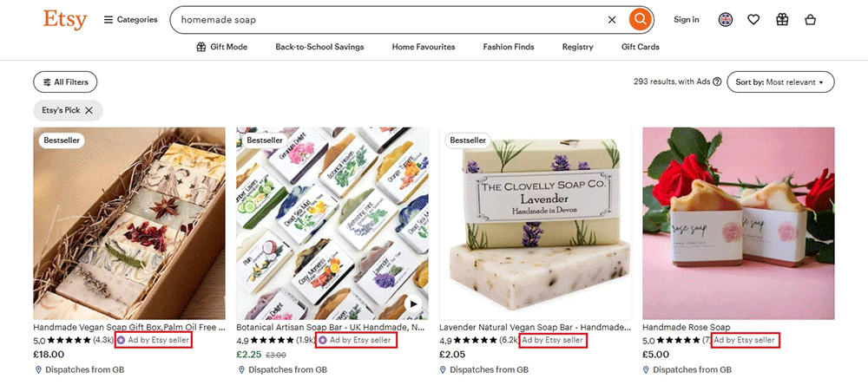Open the gift icon in the header
This screenshot has width=868, height=385.
point(782,19)
